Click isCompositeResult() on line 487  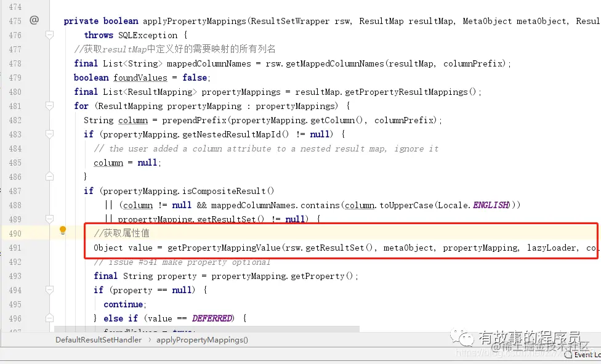pyautogui.click(x=228, y=191)
